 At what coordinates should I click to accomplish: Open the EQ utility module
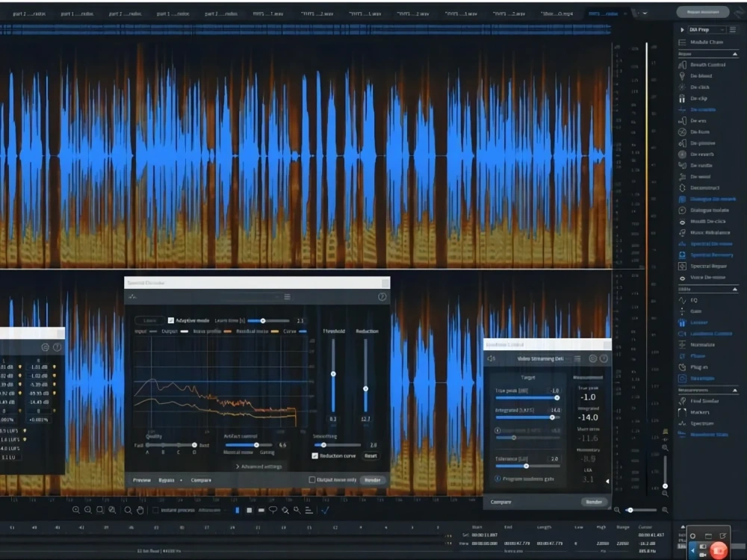(688, 300)
